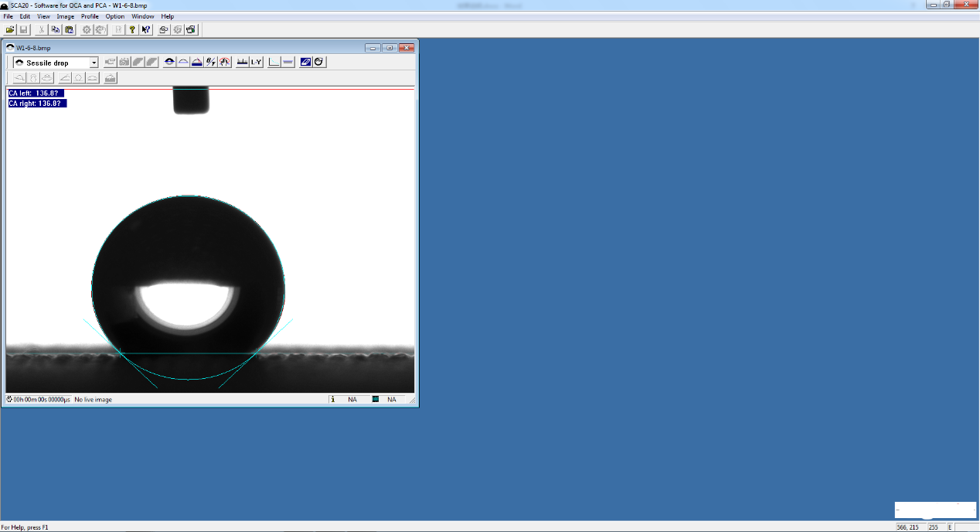Click the yellow question mark Help icon
Screen dimensions: 980x532
point(132,29)
